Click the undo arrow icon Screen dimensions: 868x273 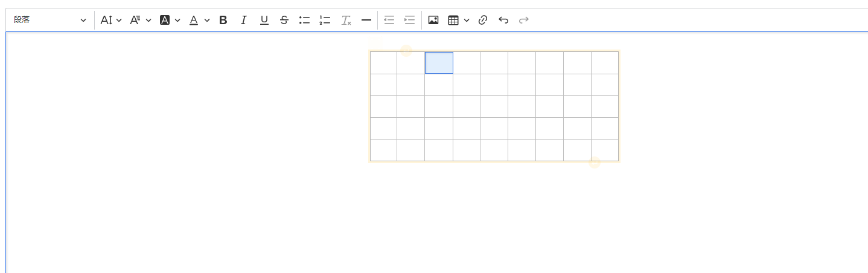click(503, 20)
